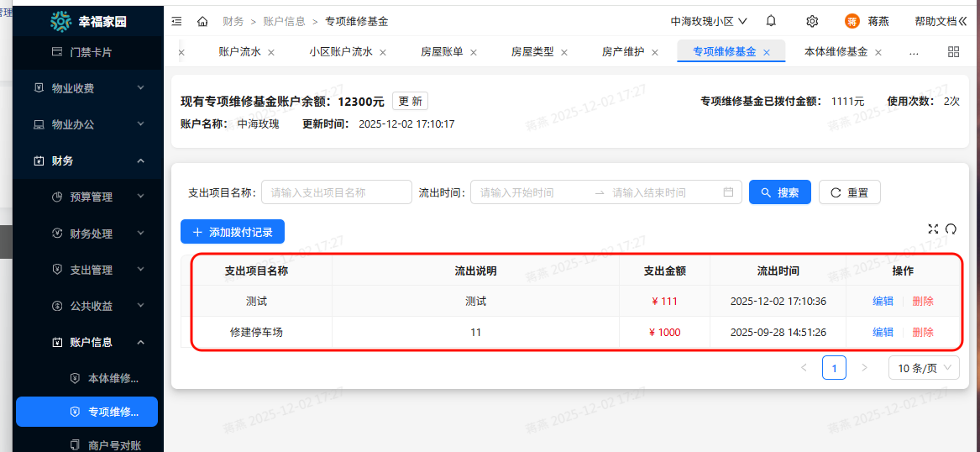
Task: Edit the 测试 record row
Action: (x=883, y=302)
